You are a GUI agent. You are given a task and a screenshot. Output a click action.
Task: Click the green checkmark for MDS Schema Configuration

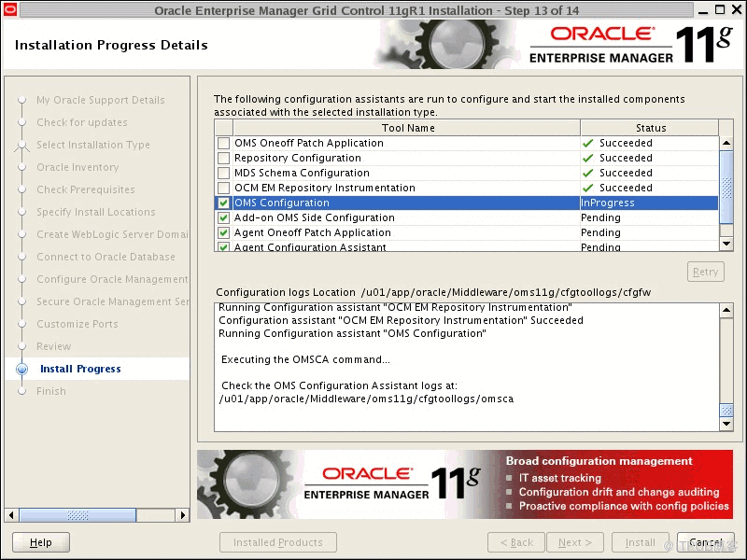(x=588, y=173)
